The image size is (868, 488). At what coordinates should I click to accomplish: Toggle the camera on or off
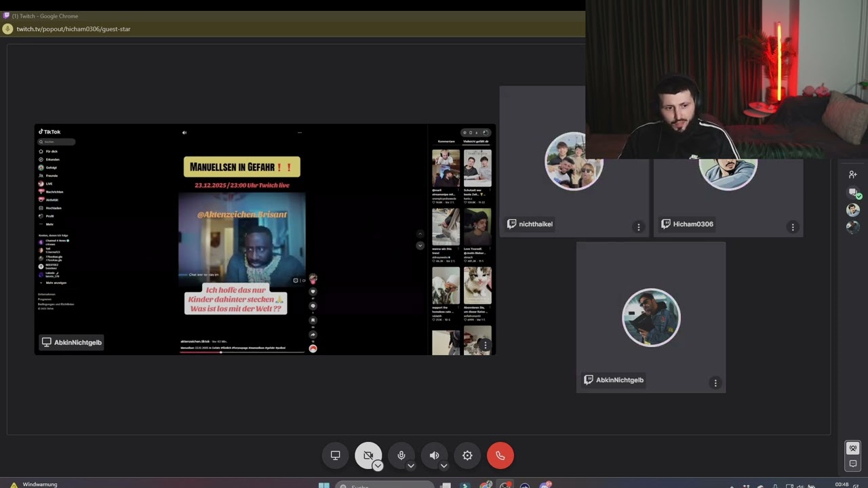[368, 455]
